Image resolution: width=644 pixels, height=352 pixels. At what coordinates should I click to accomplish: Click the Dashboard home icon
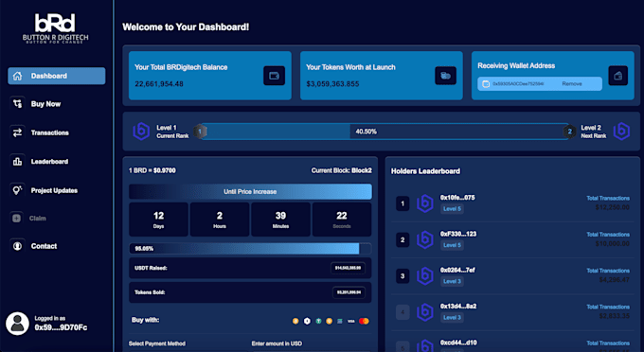pyautogui.click(x=17, y=76)
